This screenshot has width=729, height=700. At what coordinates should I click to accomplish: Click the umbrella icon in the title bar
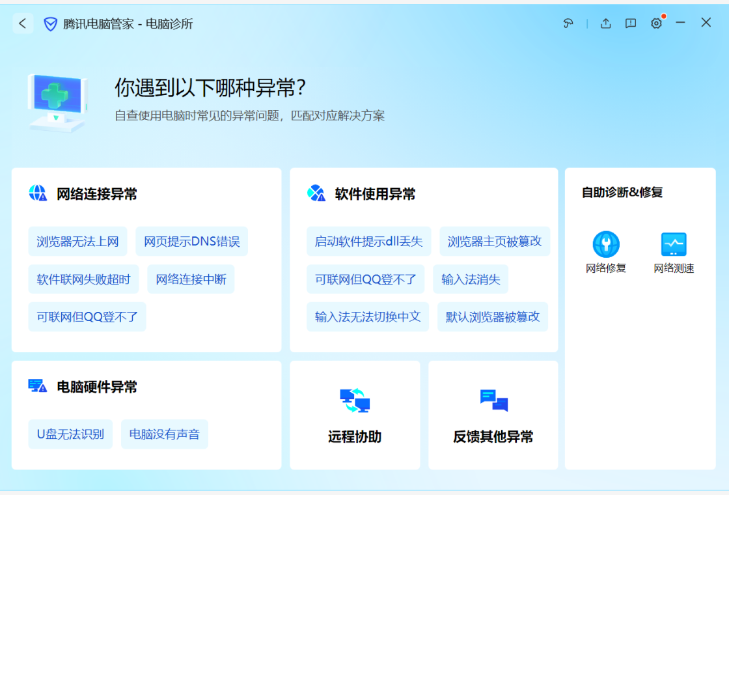(568, 23)
